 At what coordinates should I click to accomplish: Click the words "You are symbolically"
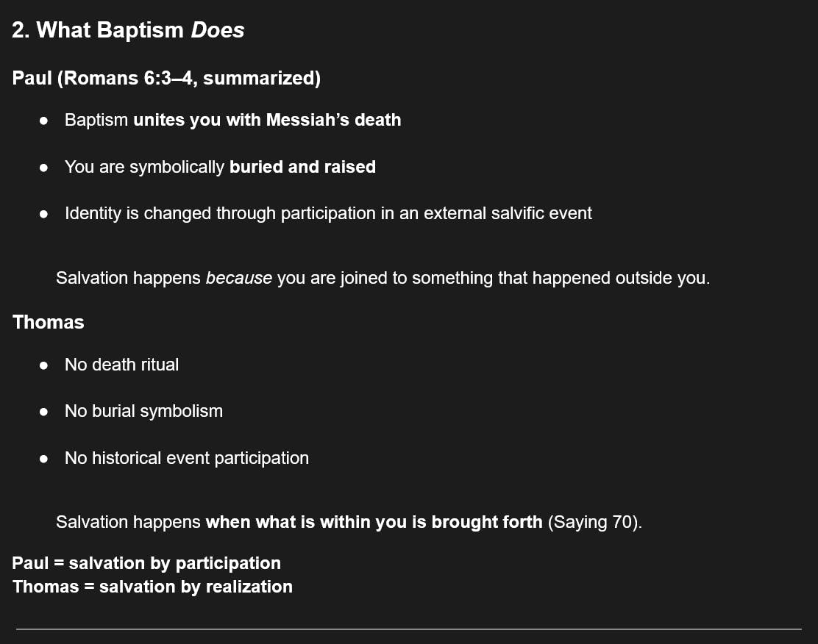[144, 167]
